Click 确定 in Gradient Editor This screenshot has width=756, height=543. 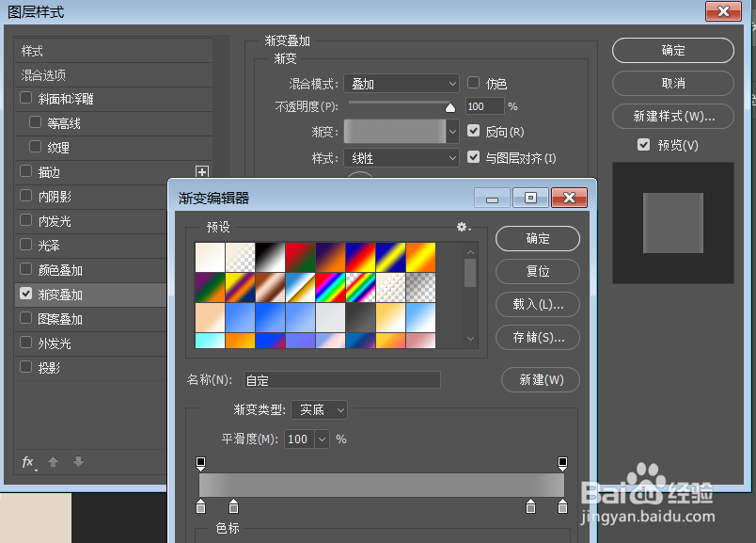tap(538, 238)
